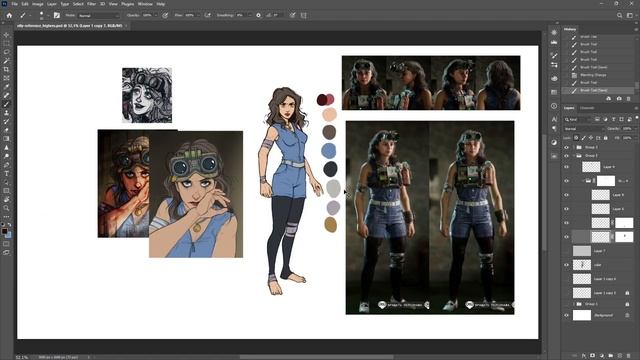This screenshot has height=360, width=640.
Task: Create new group icon in Layers panel
Action: click(x=611, y=356)
